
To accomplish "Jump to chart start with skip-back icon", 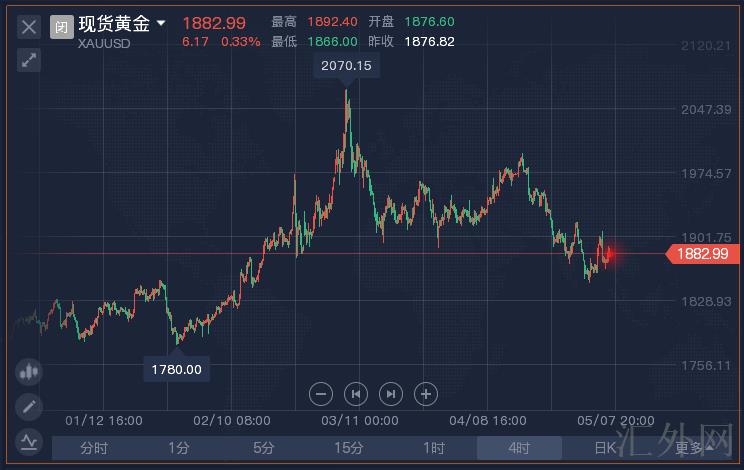I will [356, 394].
